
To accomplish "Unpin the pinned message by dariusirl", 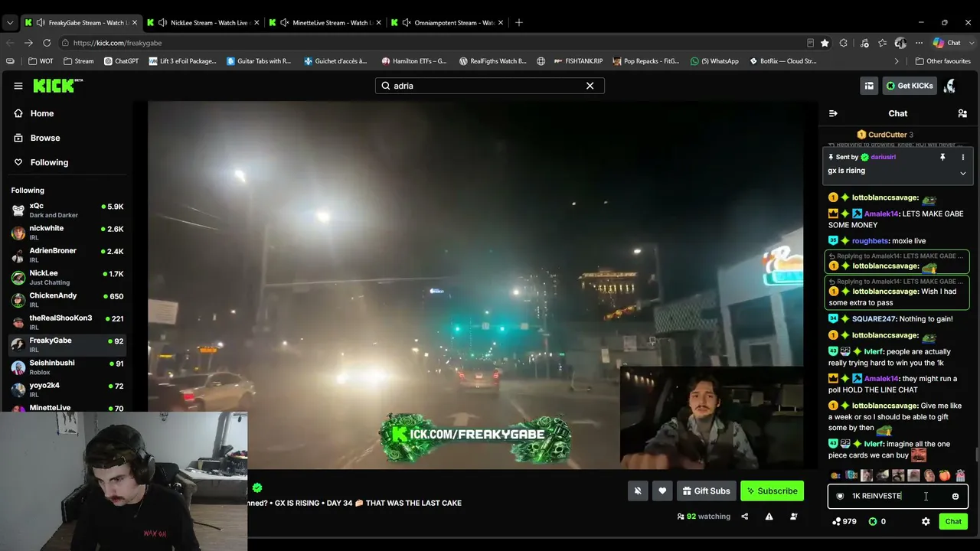I will pos(942,157).
